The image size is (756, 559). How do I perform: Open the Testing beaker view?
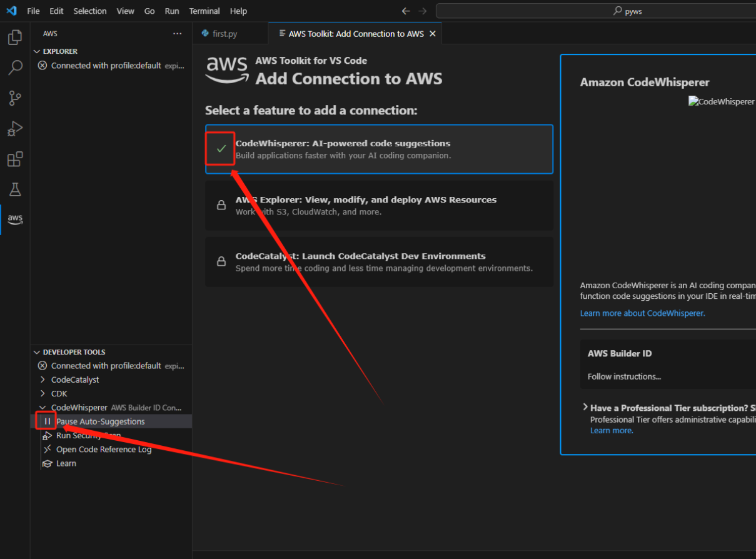point(15,189)
